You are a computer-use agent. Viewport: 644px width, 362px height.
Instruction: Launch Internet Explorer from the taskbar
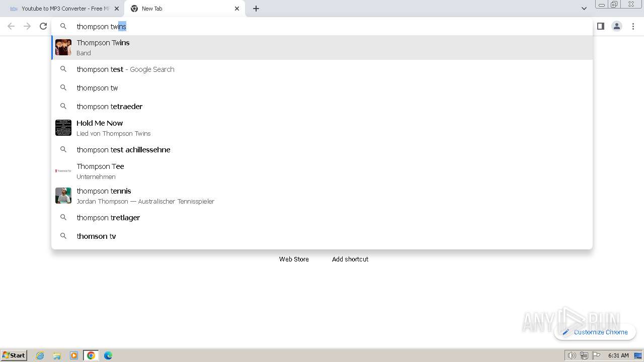(40, 355)
